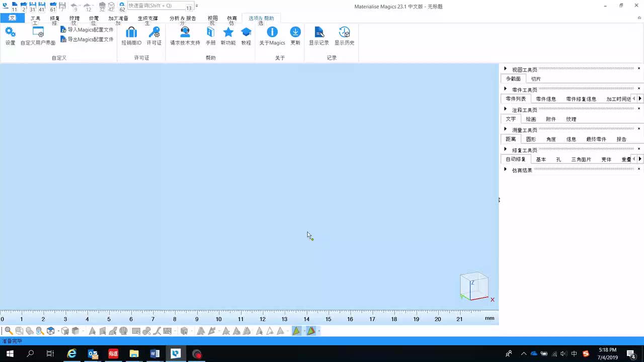Collapse the 修复工具页 panel triangle
The image size is (644, 362).
505,149
